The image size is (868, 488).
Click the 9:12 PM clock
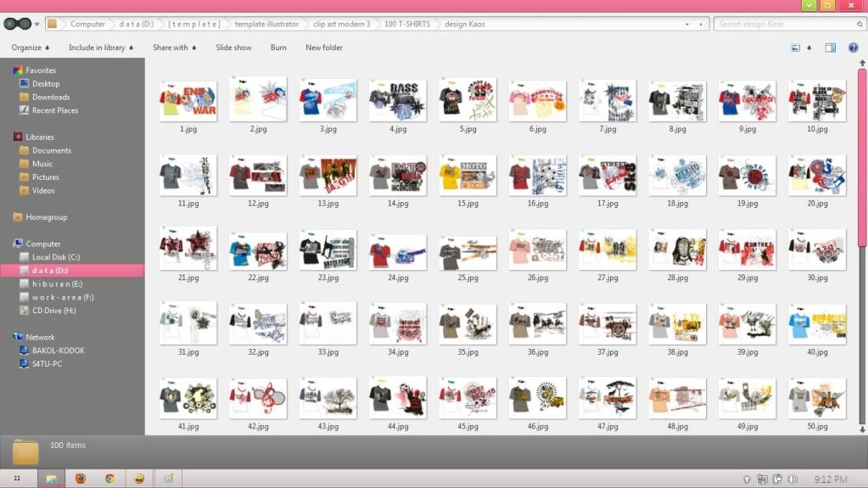coord(831,480)
